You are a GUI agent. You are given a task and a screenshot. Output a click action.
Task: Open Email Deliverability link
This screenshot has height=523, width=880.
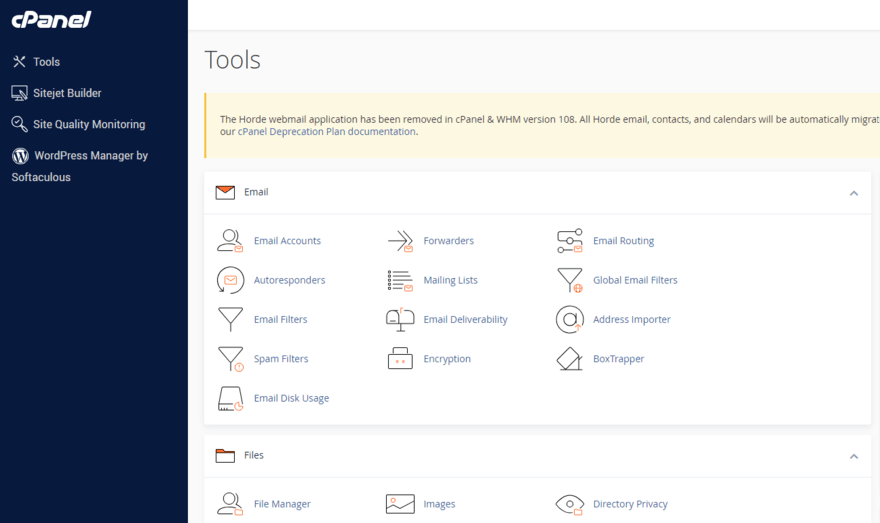[x=465, y=319]
